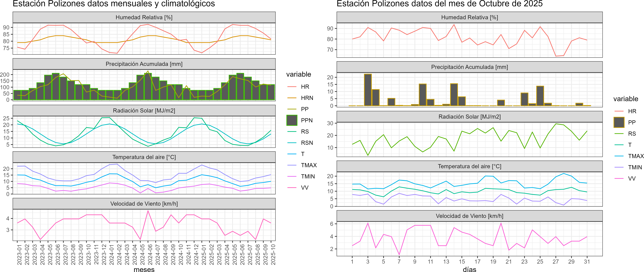Click the monthly Humedad Relativa panel header
The image size is (644, 272).
coord(144,17)
